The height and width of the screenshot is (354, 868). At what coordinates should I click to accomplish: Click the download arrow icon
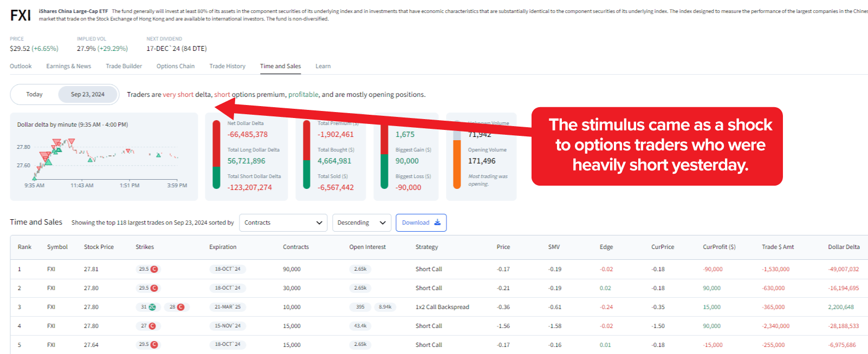437,222
